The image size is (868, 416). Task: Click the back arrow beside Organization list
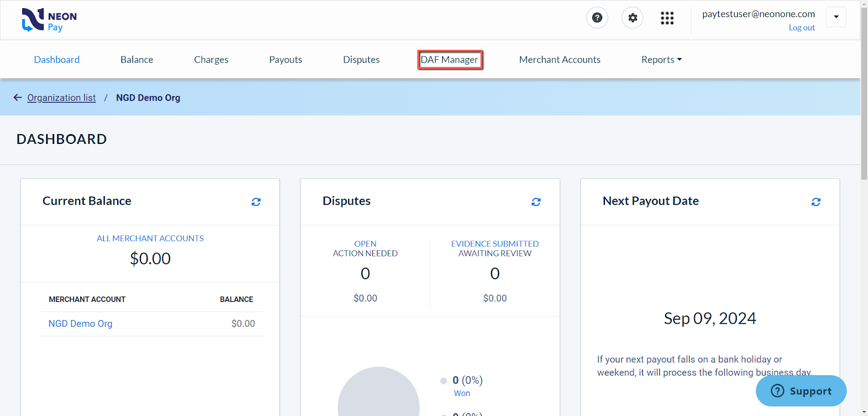coord(18,98)
